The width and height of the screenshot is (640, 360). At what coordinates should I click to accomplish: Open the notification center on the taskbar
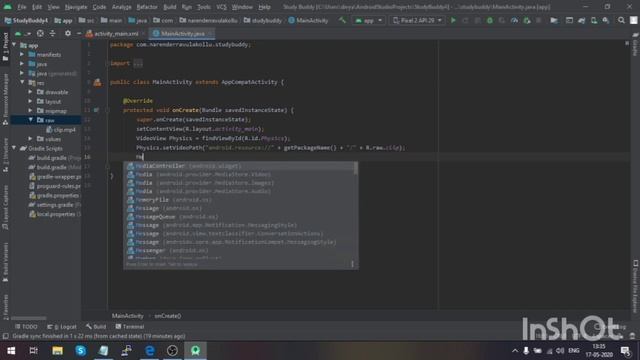coord(625,351)
